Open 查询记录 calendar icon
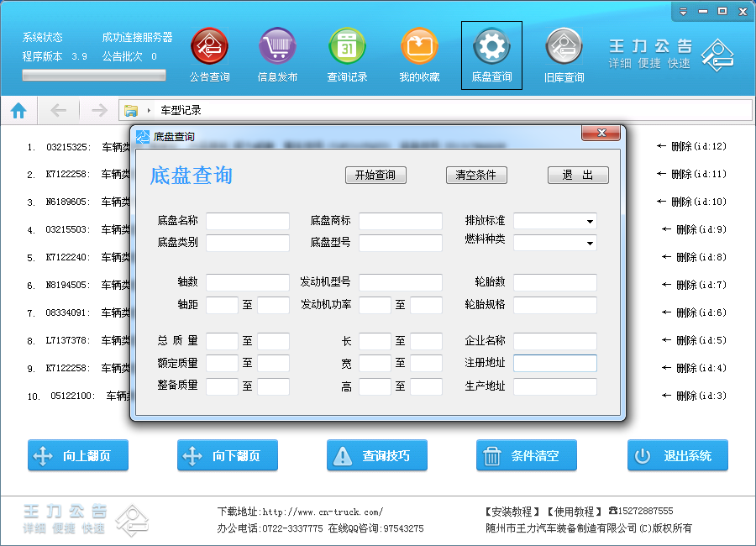The height and width of the screenshot is (546, 756). coord(347,46)
